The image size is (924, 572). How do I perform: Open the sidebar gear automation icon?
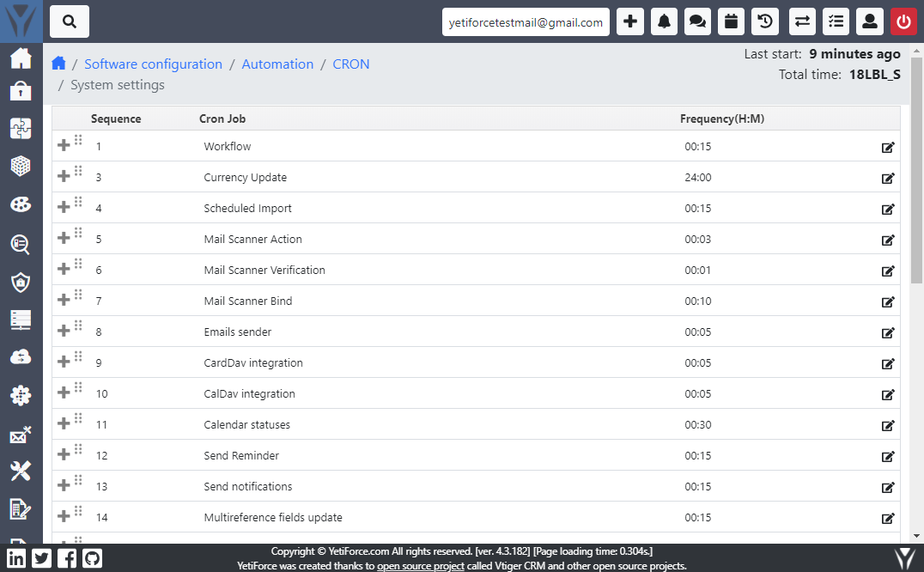[x=21, y=395]
